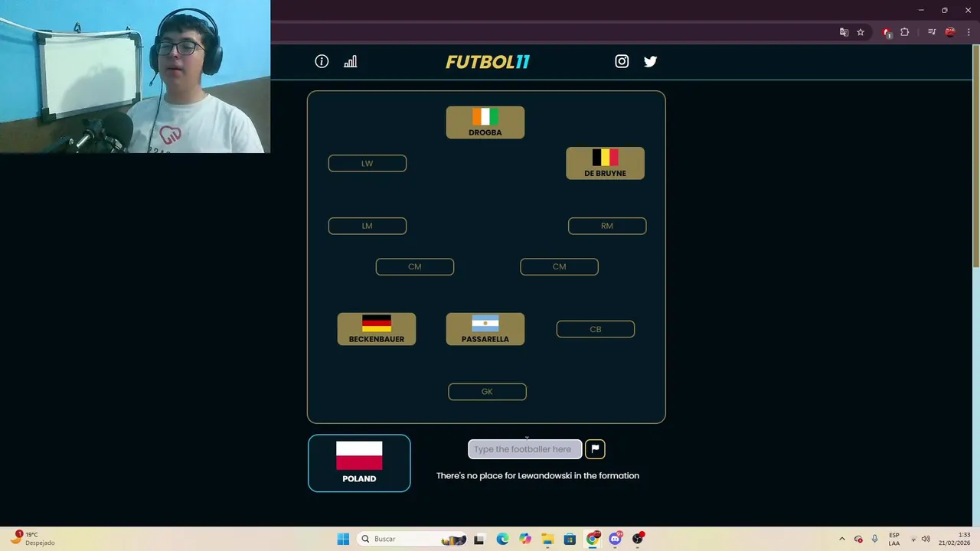Screen dimensions: 980x551
Task: Click the translate page icon in address bar
Action: (844, 32)
